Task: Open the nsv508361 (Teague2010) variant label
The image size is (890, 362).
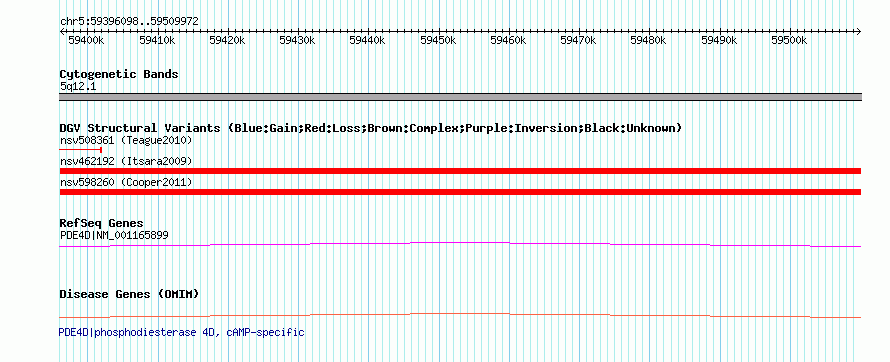Action: (x=126, y=140)
